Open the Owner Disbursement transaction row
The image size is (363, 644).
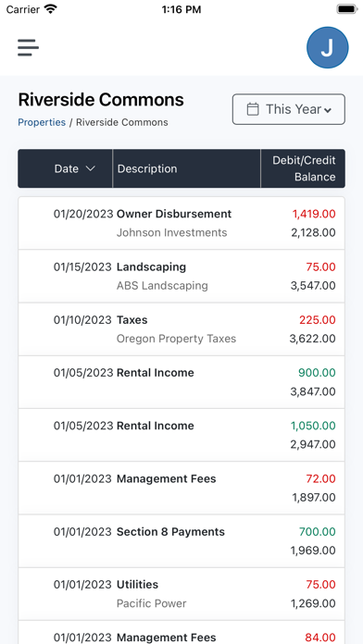point(181,223)
